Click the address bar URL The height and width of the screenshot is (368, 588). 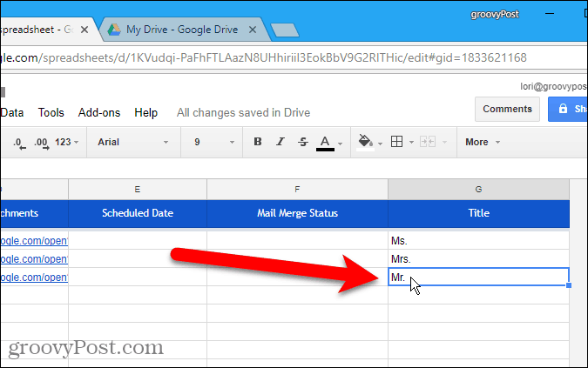(x=263, y=58)
